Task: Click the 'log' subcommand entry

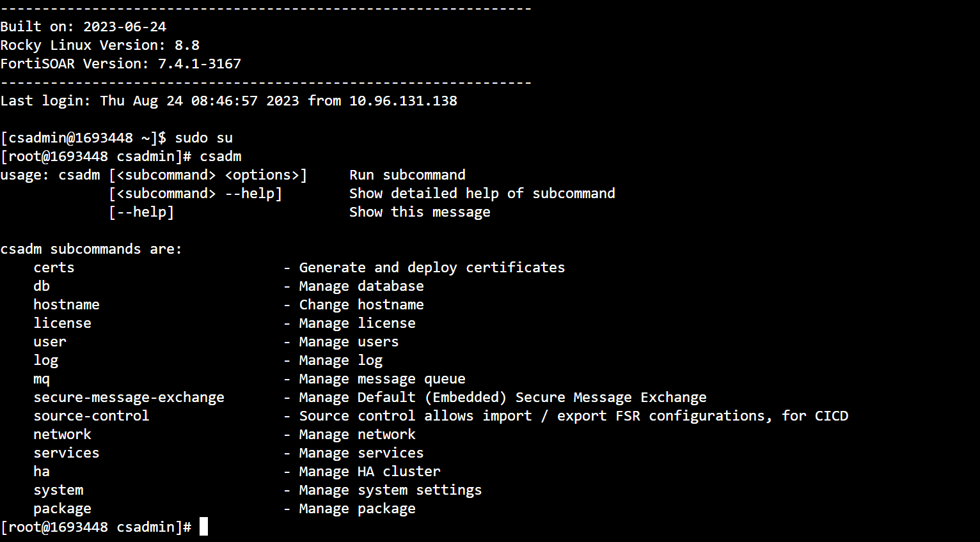Action: point(45,360)
